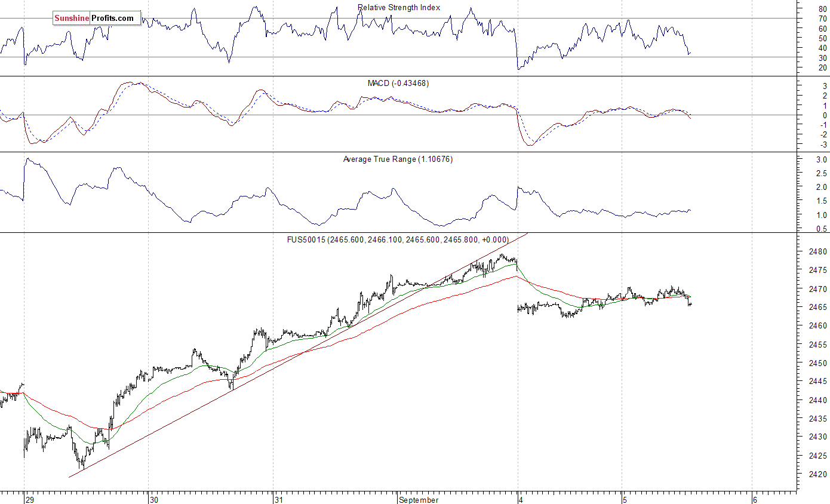Click the 2465 price level label
Viewport: 830px width, 504px height.
pos(819,307)
